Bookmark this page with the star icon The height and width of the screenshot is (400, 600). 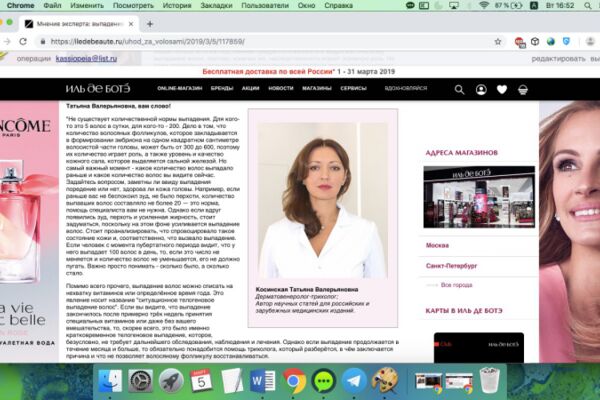(x=497, y=41)
